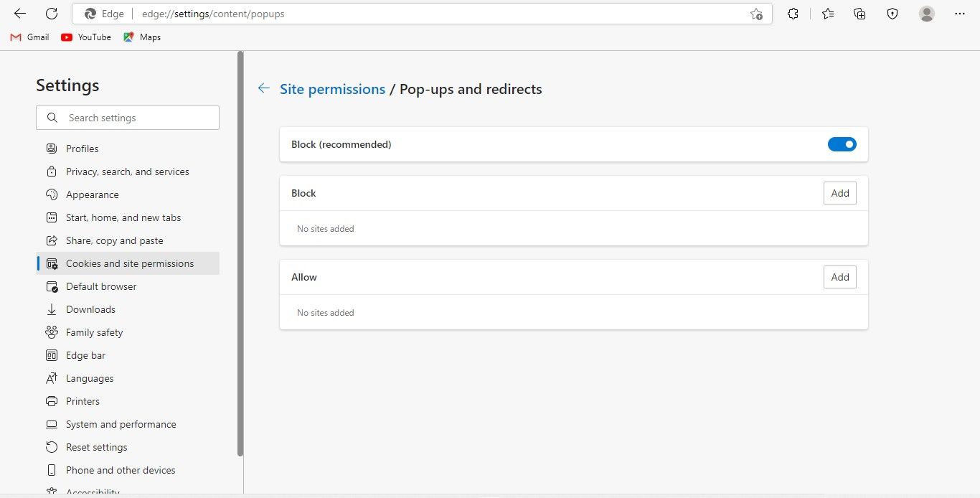Add a site to the Block list
The image size is (980, 498).
point(839,193)
